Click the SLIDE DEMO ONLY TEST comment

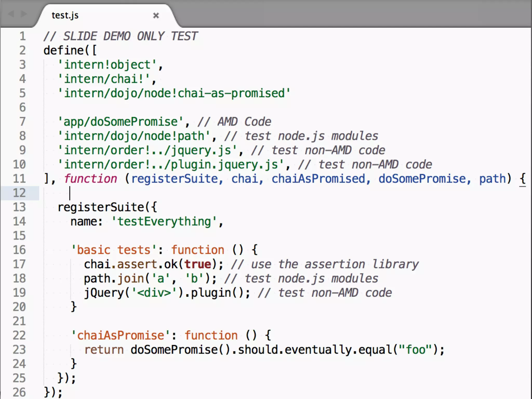(x=121, y=36)
